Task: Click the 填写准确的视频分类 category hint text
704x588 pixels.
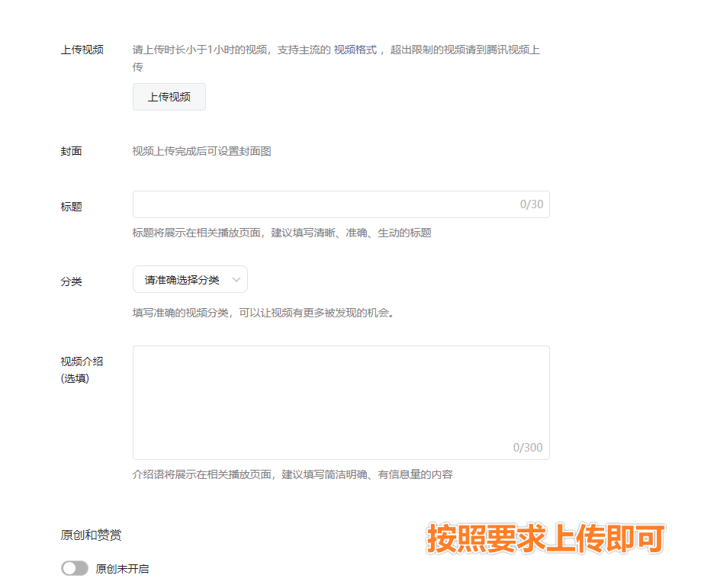Action: pos(263,313)
